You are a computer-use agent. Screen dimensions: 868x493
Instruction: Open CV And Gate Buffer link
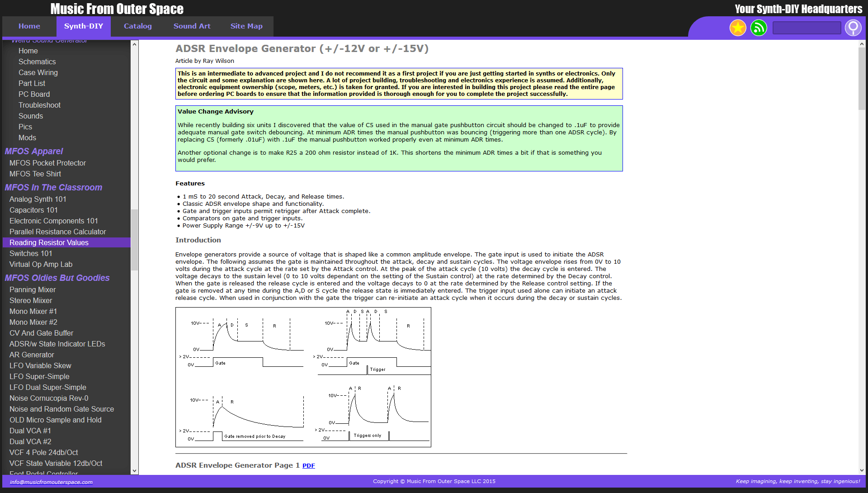tap(41, 333)
